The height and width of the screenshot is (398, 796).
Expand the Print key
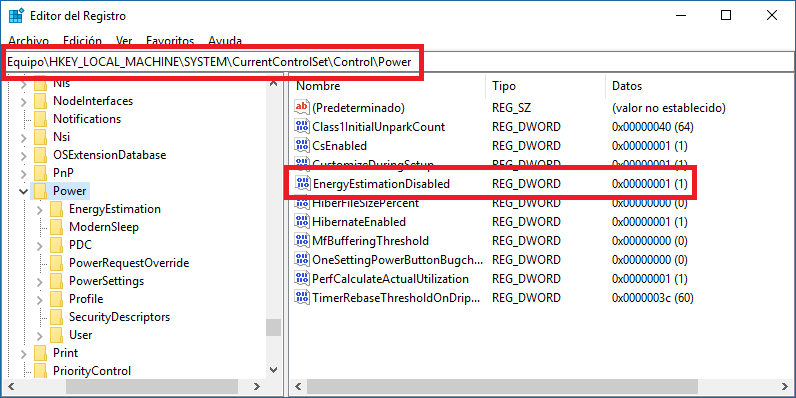pyautogui.click(x=23, y=353)
